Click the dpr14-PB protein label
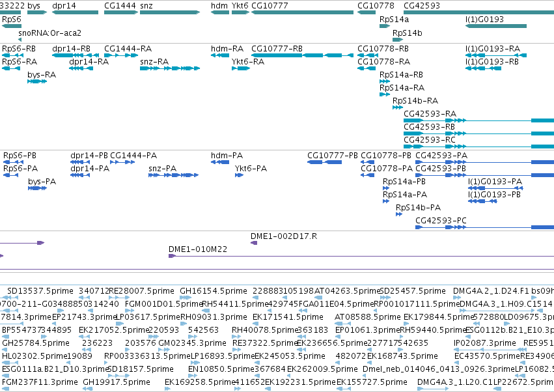 click(89, 155)
